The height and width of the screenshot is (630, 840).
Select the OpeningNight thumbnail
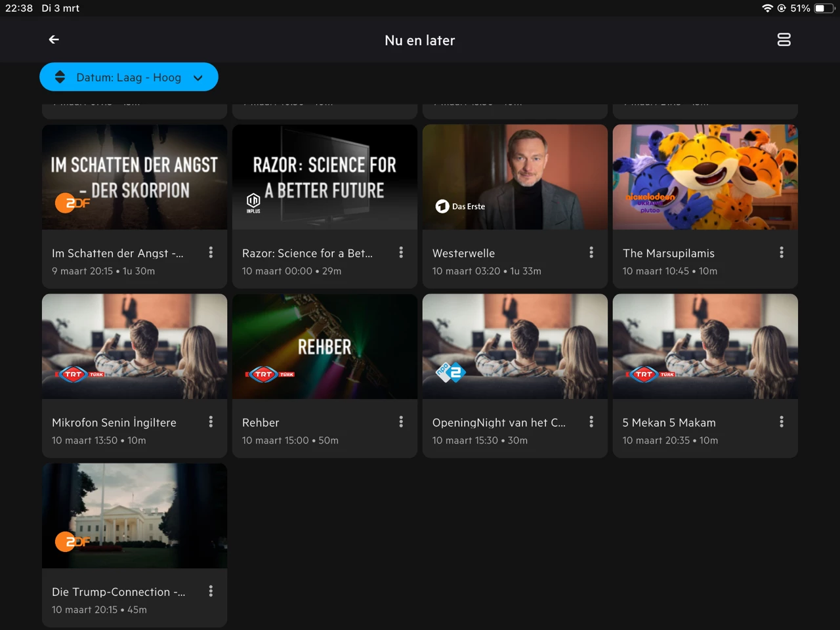(x=515, y=346)
